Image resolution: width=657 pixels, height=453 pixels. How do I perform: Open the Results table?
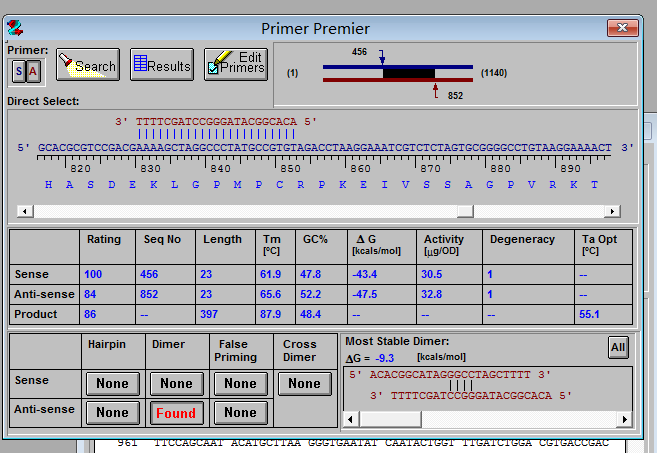click(162, 65)
